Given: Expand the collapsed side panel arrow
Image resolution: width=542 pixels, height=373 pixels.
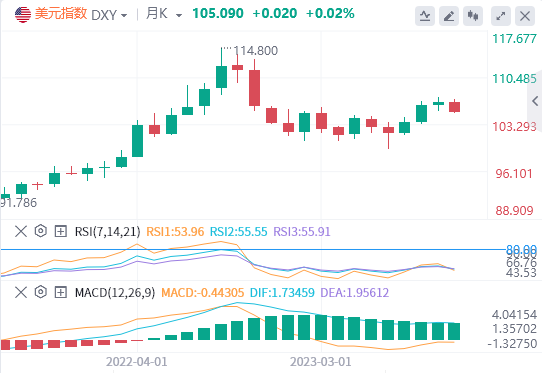Looking at the screenshot, I should [535, 101].
